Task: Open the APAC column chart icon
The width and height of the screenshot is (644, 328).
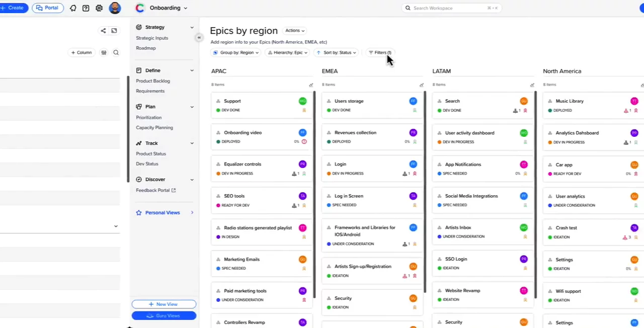Action: click(x=311, y=85)
